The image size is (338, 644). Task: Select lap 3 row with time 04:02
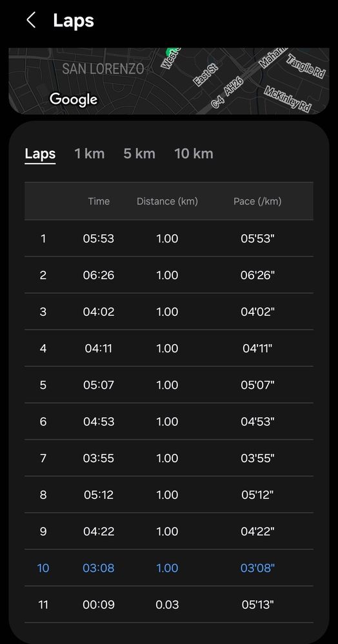[x=169, y=312]
